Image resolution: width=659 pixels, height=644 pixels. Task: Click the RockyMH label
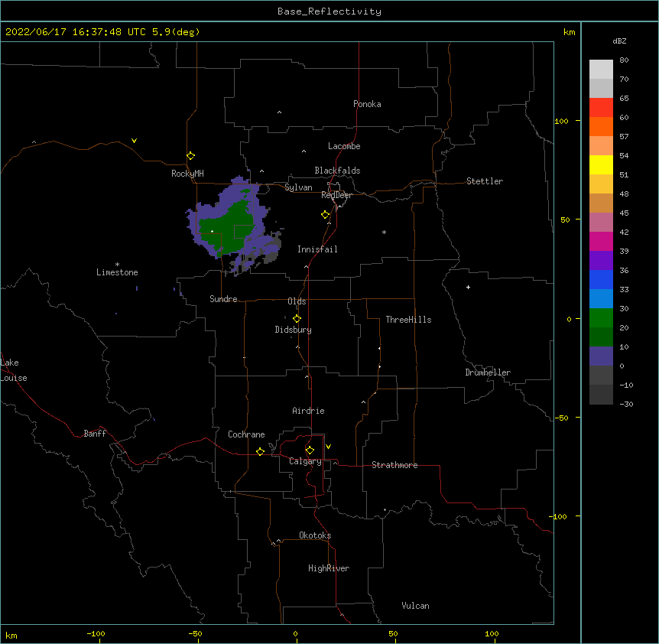tap(187, 174)
